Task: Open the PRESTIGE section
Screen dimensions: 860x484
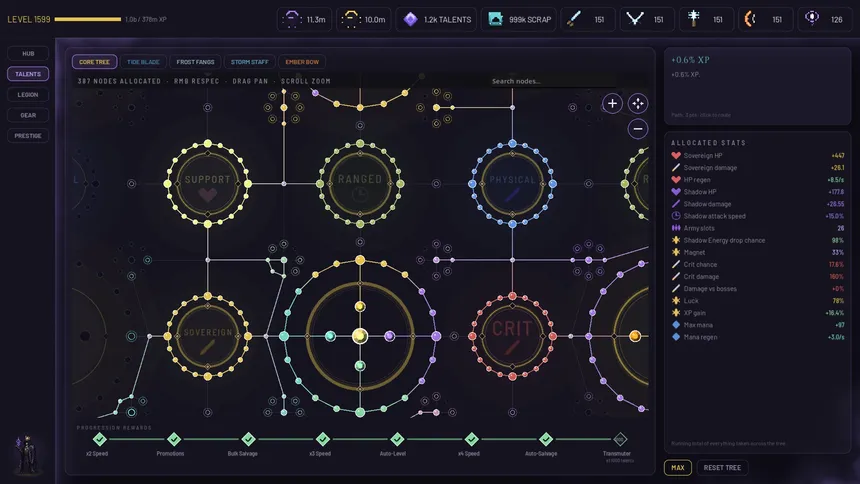Action: [x=28, y=136]
